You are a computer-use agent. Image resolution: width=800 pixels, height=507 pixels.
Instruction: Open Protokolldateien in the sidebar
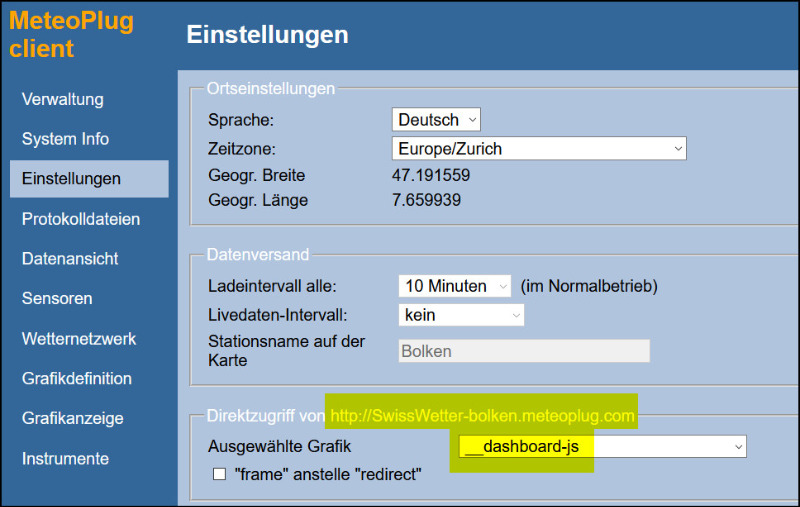tap(81, 219)
